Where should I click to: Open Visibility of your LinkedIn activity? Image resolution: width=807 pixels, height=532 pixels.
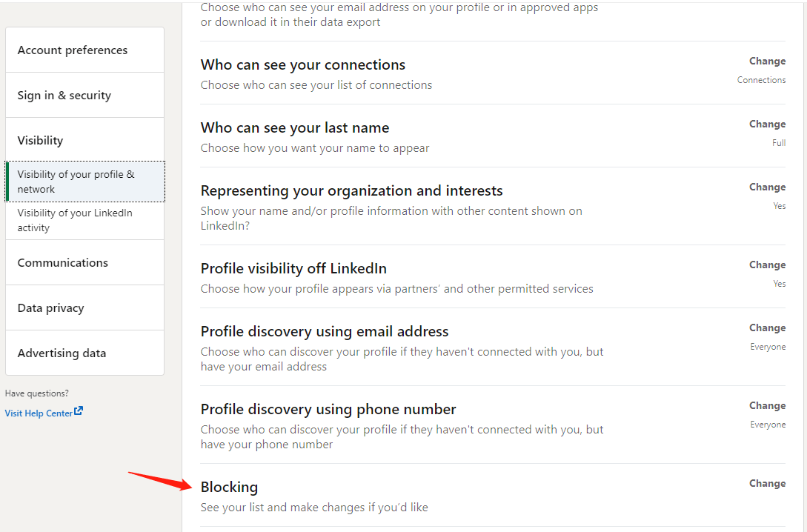coord(79,219)
